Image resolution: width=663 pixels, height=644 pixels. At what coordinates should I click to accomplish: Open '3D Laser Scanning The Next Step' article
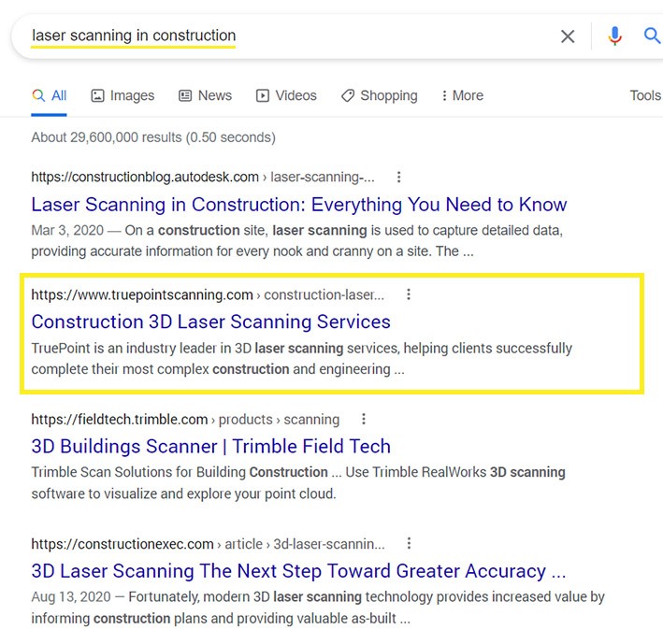(298, 571)
